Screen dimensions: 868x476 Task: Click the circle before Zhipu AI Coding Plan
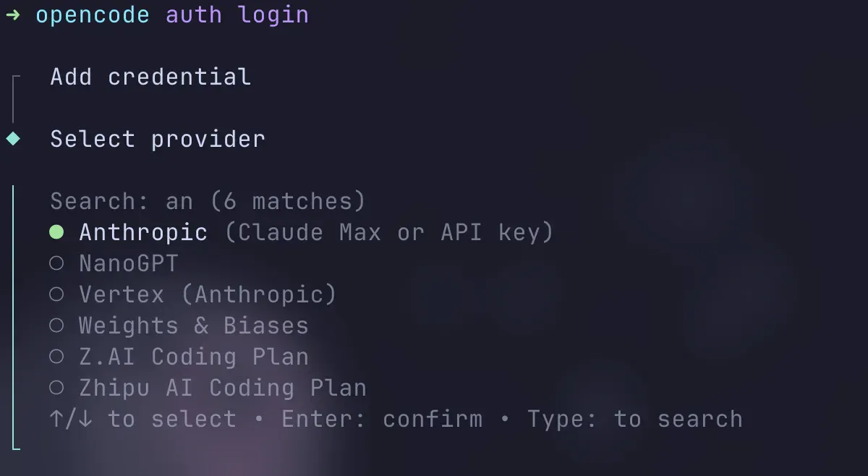(x=58, y=387)
